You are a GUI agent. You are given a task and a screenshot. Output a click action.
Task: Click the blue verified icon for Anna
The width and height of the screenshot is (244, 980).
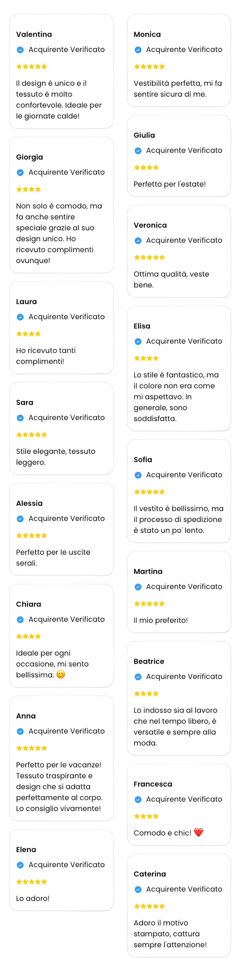click(x=20, y=732)
